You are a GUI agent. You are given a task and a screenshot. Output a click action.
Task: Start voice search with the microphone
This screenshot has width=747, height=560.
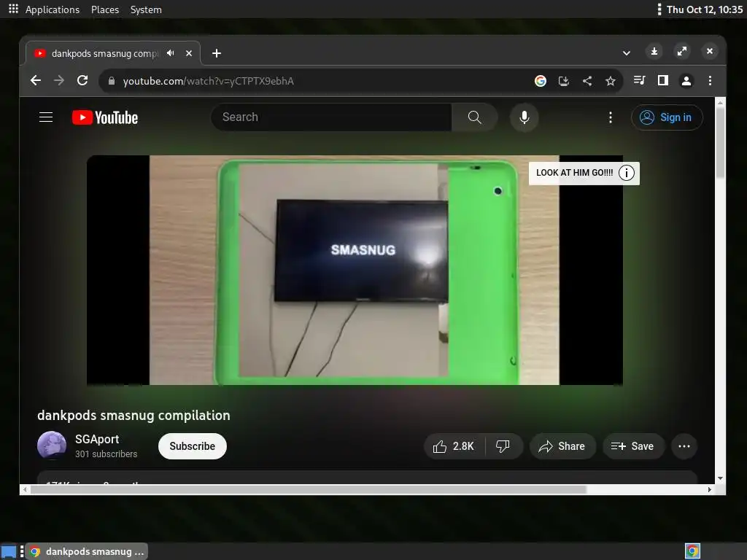tap(524, 117)
